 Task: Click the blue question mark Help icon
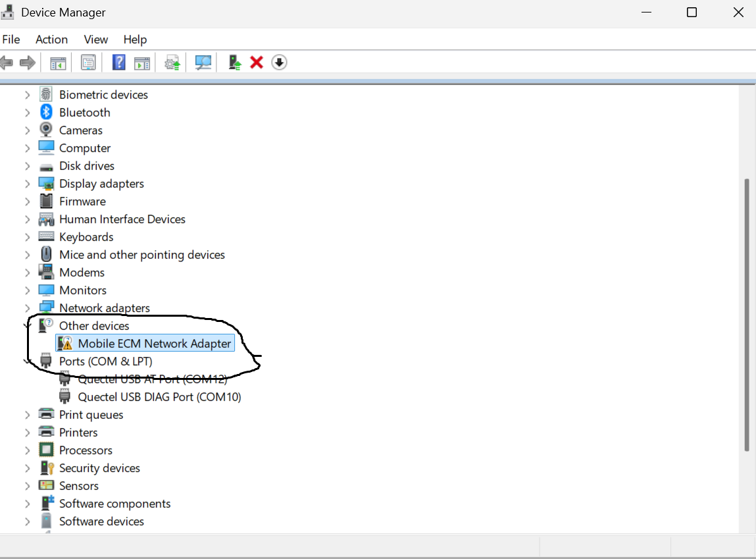pos(118,63)
